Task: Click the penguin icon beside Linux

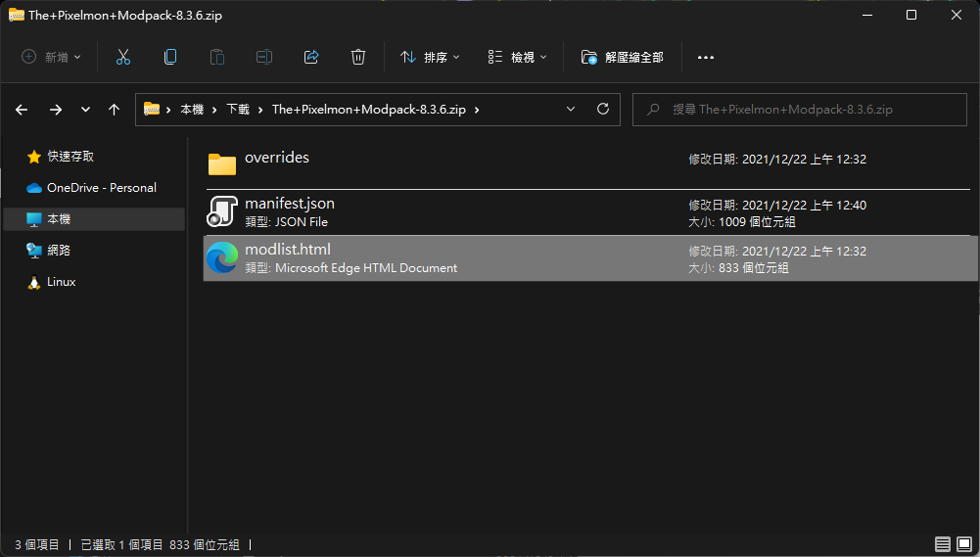Action: (33, 282)
